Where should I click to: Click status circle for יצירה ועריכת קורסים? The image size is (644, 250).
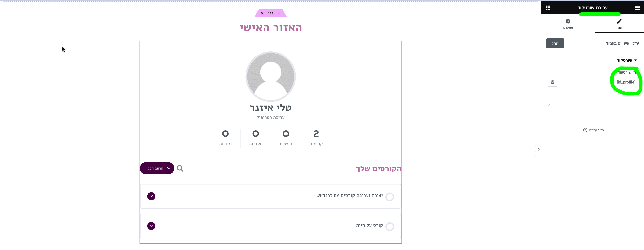pyautogui.click(x=389, y=197)
